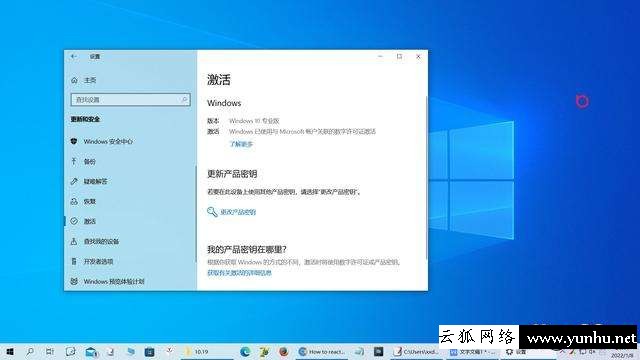Focus the 查找设置 search field
The image size is (640, 360).
(130, 100)
